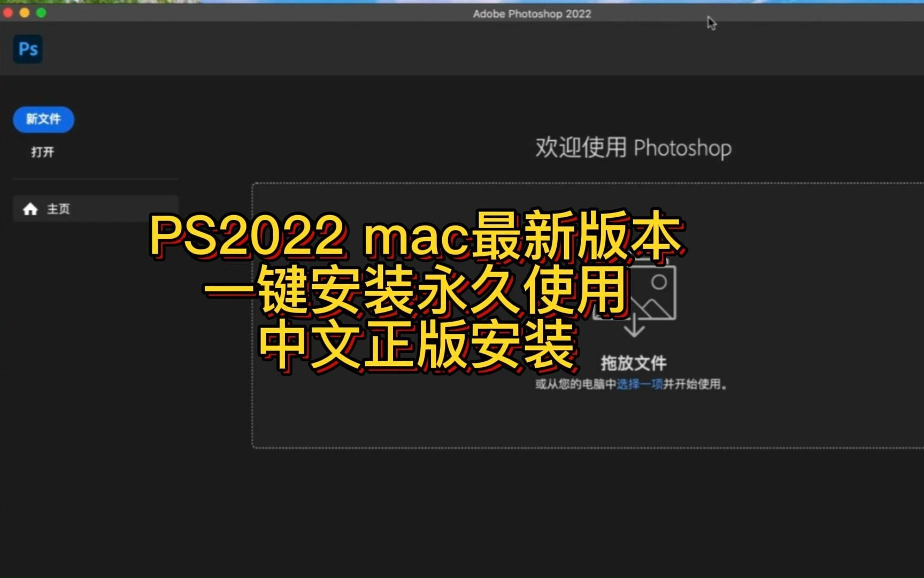
Task: Click the Adobe Photoshop 2022 title bar text
Action: pos(531,14)
